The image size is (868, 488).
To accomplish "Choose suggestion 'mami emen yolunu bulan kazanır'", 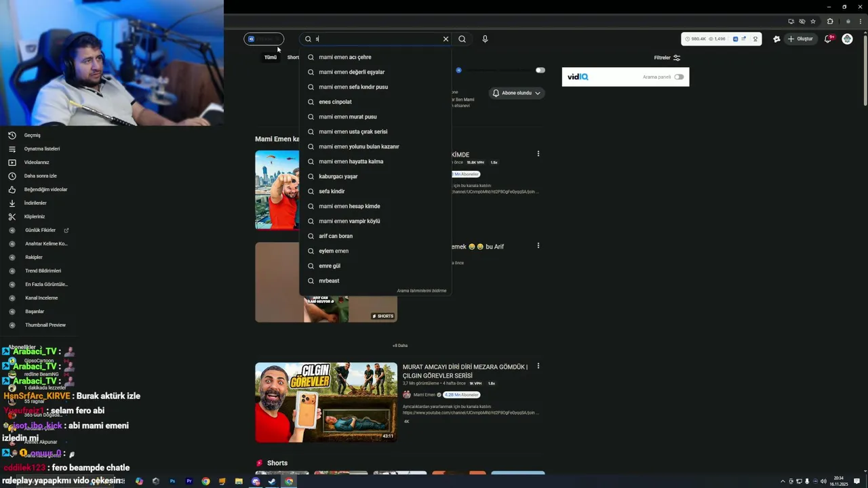I will click(375, 146).
